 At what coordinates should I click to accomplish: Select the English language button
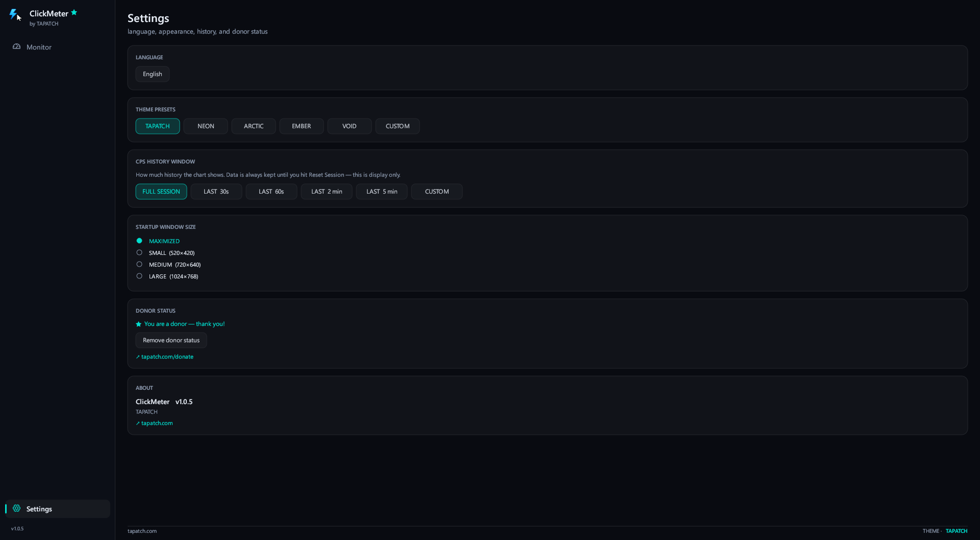(x=153, y=74)
